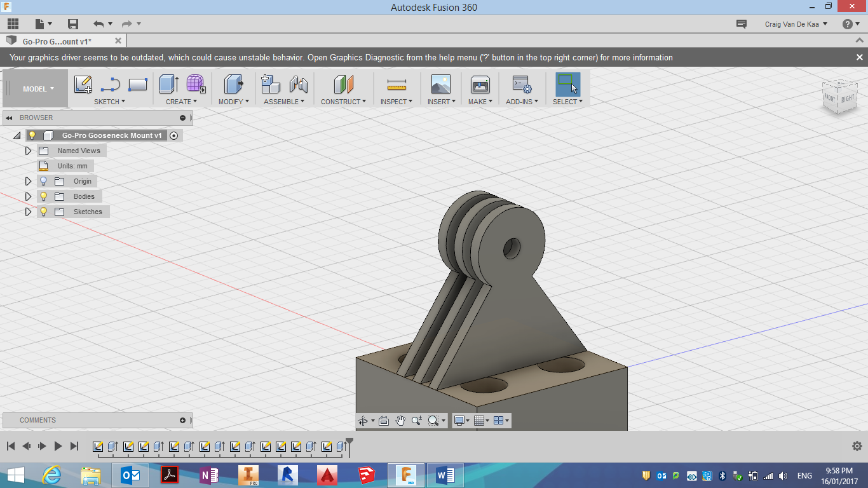Select the Create Sketch tool
This screenshot has width=868, height=488.
click(x=83, y=85)
